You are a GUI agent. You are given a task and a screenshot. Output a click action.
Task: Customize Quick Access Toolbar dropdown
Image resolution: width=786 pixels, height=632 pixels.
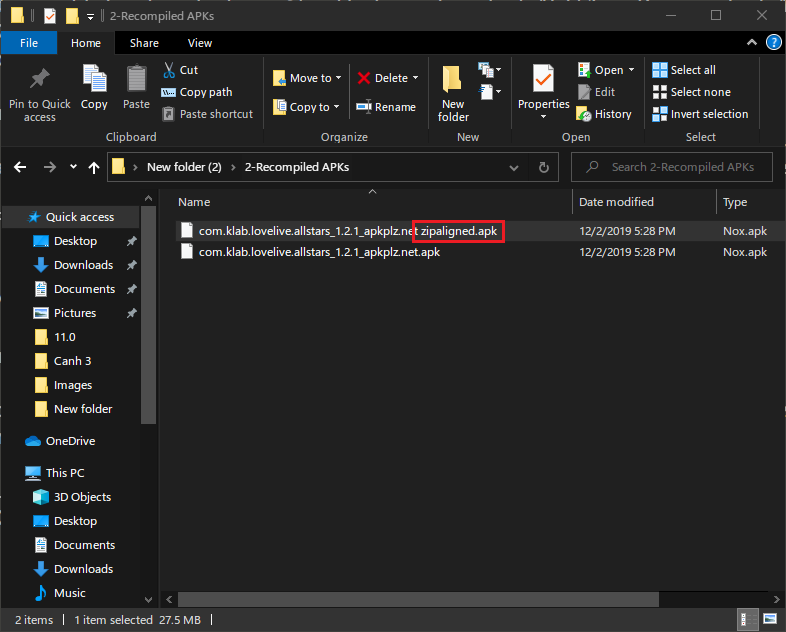click(x=90, y=17)
